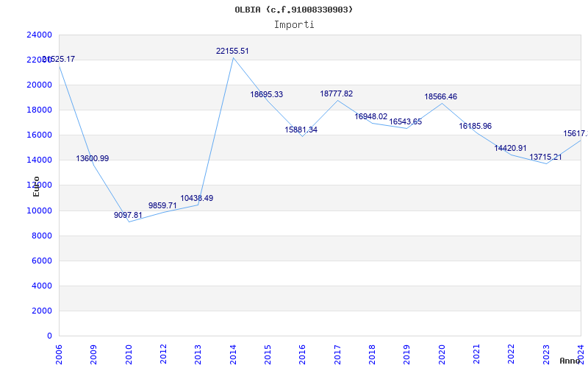Click the x-axis year 2023
Screen dimensions: 588x368
pyautogui.click(x=546, y=354)
